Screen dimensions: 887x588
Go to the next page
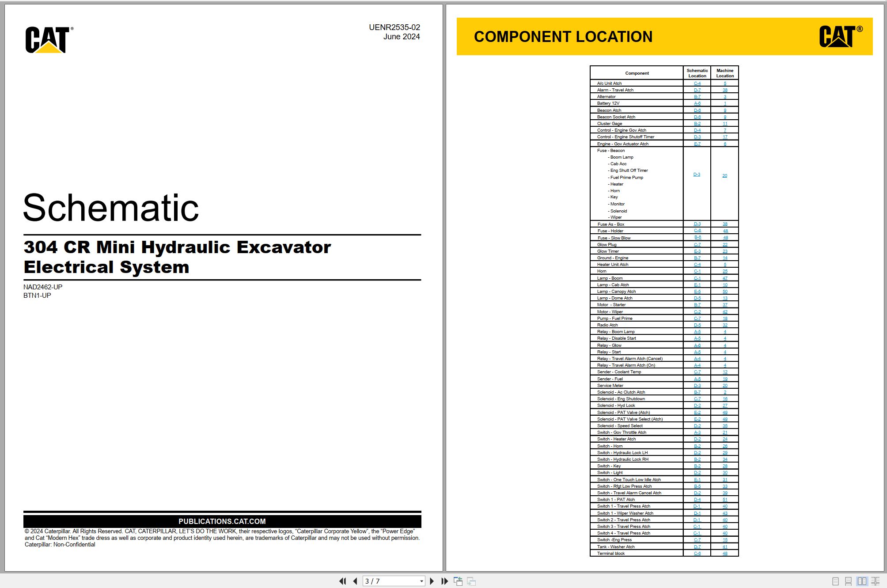pyautogui.click(x=432, y=581)
